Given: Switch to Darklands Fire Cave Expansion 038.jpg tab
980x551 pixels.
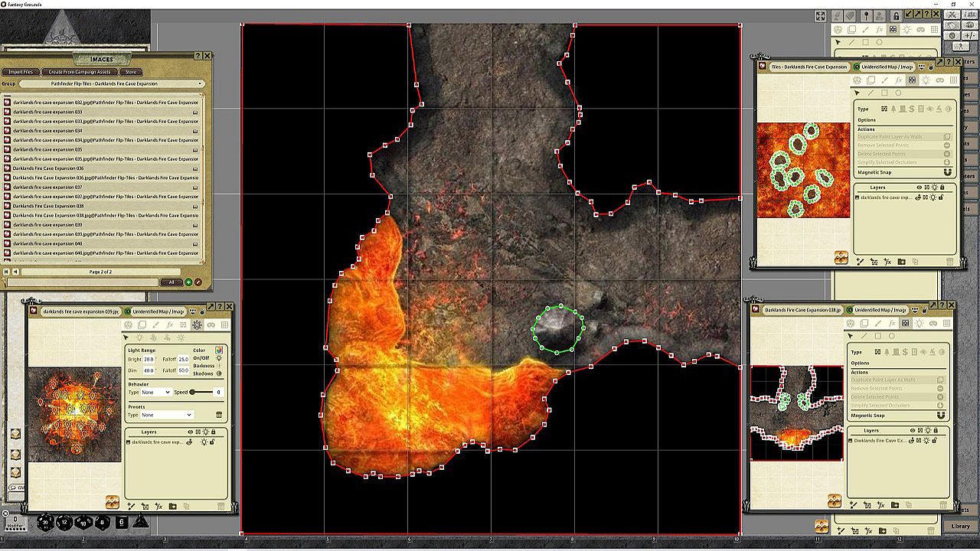Looking at the screenshot, I should [802, 309].
